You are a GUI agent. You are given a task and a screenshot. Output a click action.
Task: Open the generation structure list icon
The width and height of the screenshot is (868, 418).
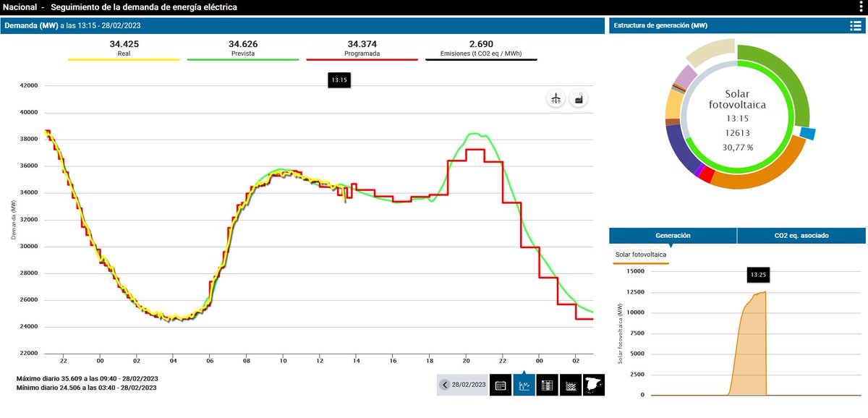coord(855,25)
